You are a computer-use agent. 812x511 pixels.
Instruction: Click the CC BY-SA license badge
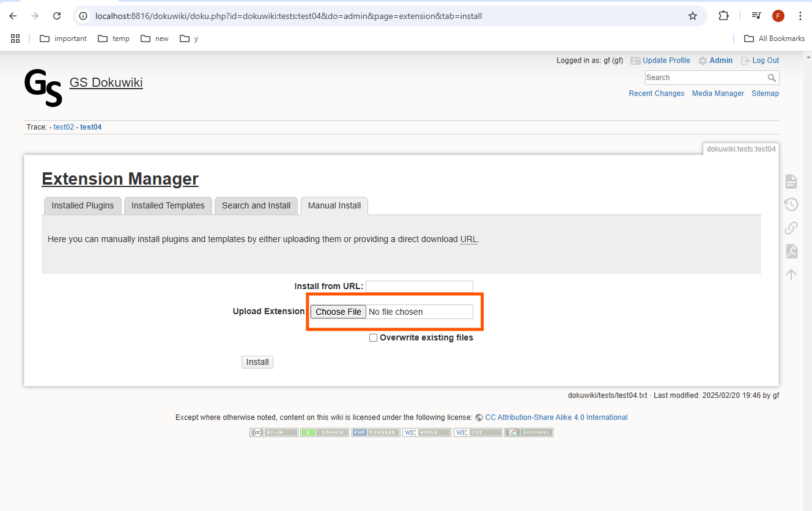pyautogui.click(x=274, y=432)
